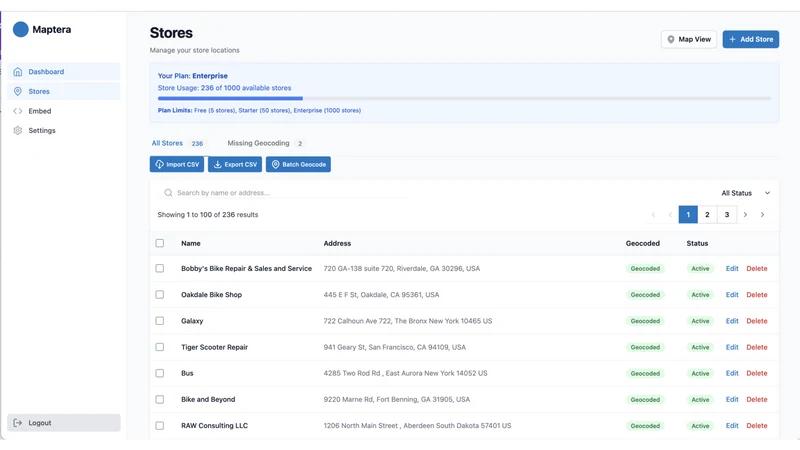Image resolution: width=800 pixels, height=450 pixels.
Task: Delete Oakdale Bike Shop
Action: click(x=757, y=294)
